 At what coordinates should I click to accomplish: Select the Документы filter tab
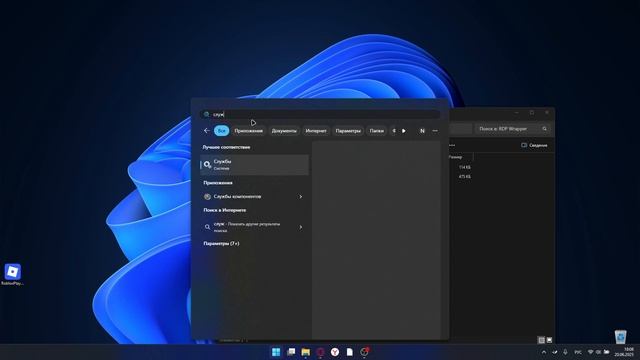284,131
